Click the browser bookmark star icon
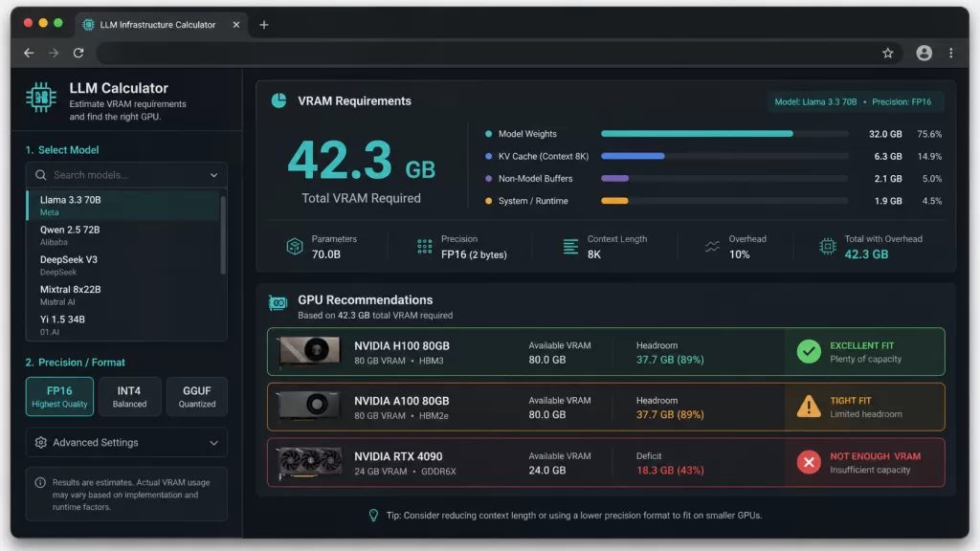 [888, 54]
